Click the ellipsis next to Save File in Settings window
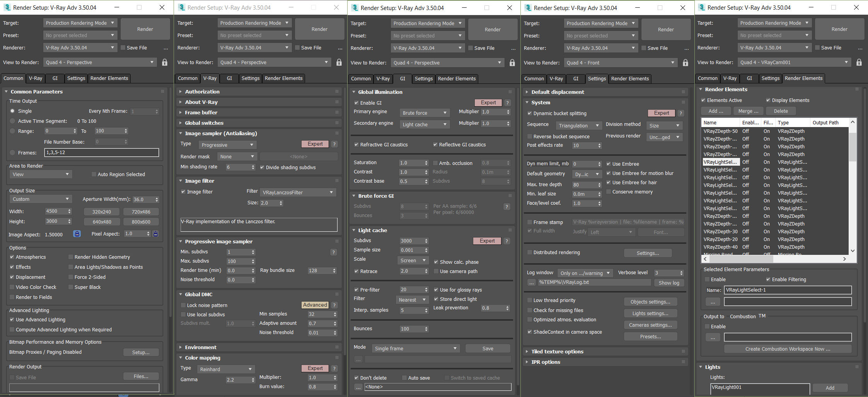This screenshot has height=397, width=868. coord(687,49)
